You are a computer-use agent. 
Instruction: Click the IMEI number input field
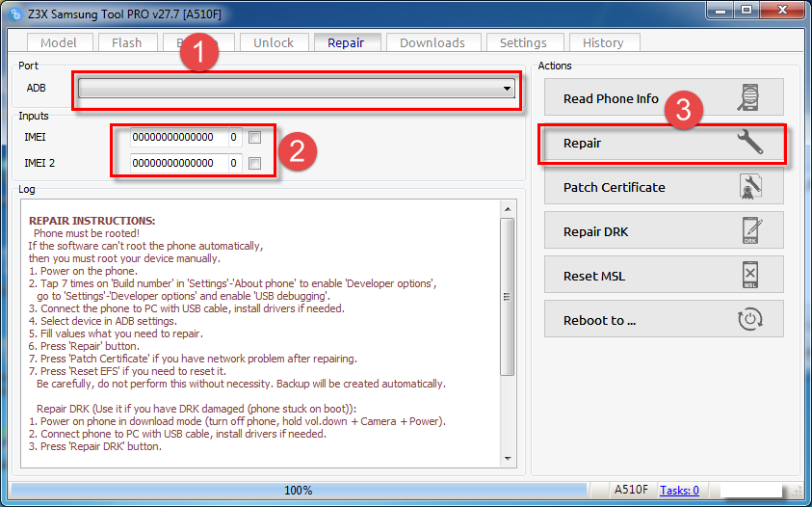click(x=178, y=138)
